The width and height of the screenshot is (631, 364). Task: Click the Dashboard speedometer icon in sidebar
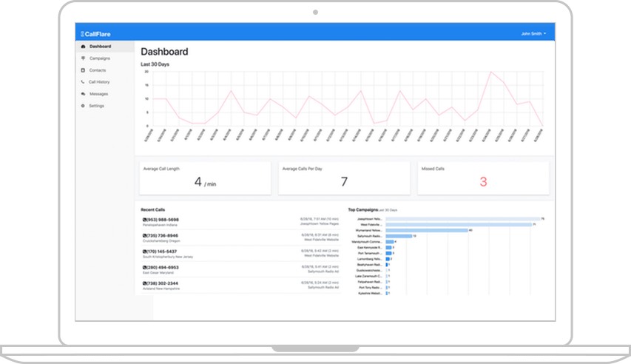(84, 47)
